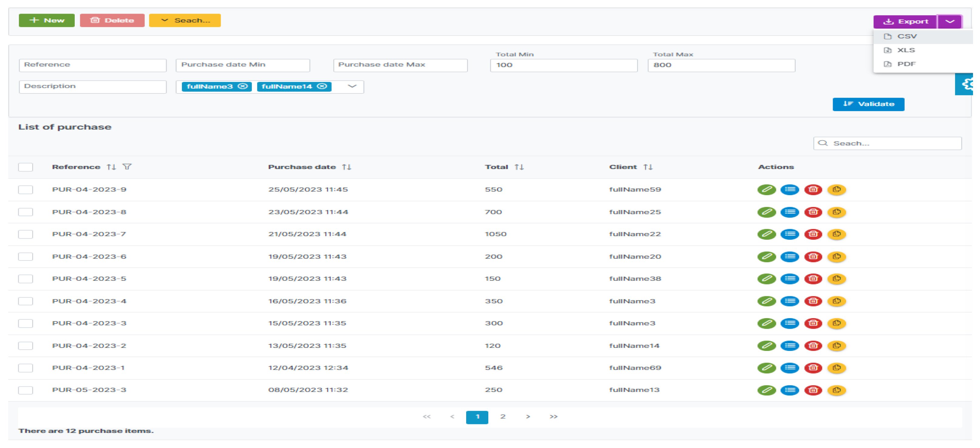
Task: Open the Reference column filter funnel icon
Action: point(127,167)
